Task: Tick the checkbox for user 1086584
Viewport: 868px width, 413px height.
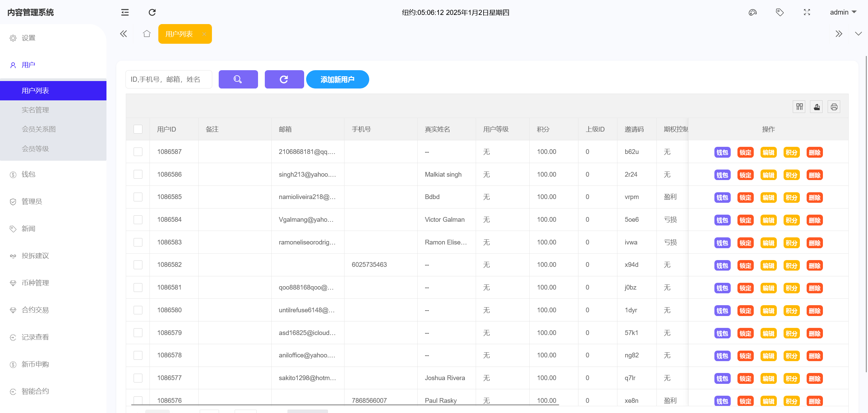Action: click(x=138, y=220)
